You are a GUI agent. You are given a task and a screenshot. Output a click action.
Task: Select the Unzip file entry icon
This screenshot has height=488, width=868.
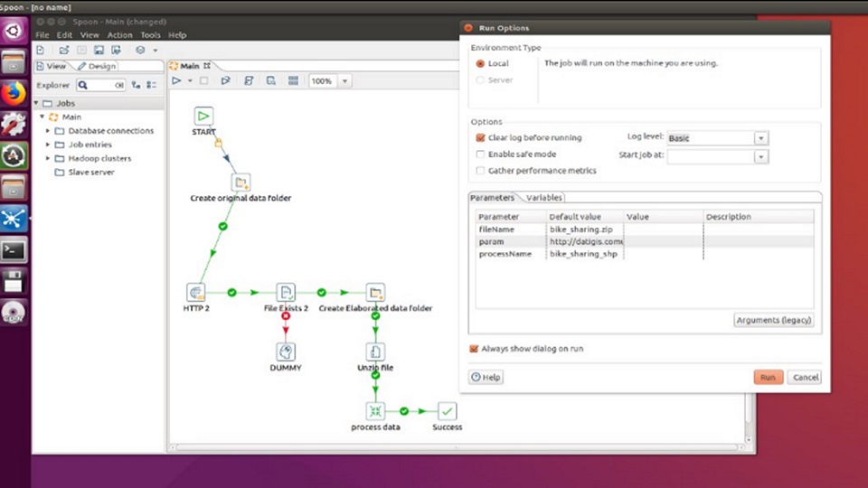coord(375,352)
